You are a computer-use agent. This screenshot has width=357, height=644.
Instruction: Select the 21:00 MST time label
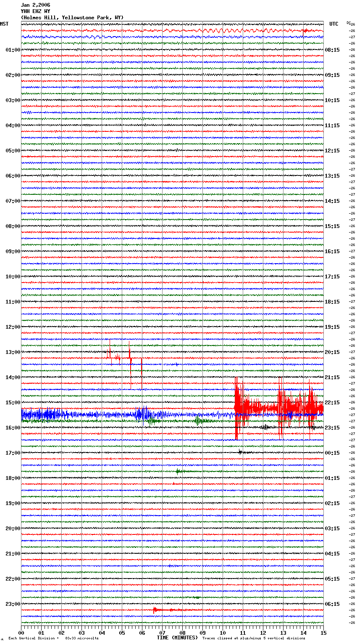[x=13, y=554]
